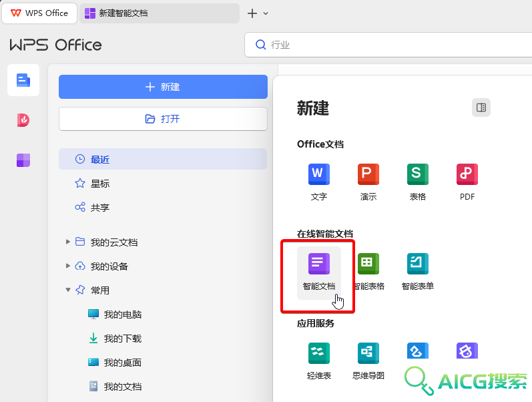Click the blue 新建 button
532x402 pixels.
(x=163, y=87)
